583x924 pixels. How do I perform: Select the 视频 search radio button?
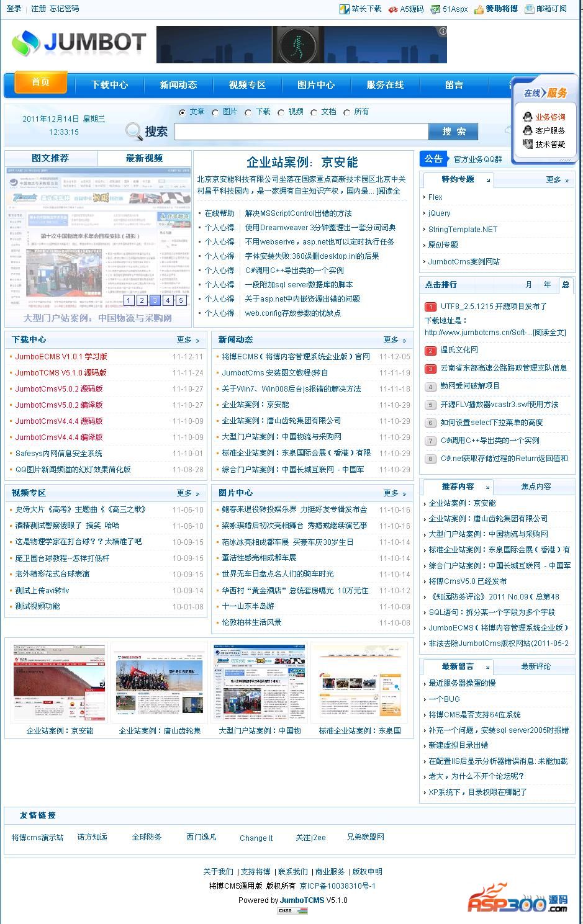(281, 113)
